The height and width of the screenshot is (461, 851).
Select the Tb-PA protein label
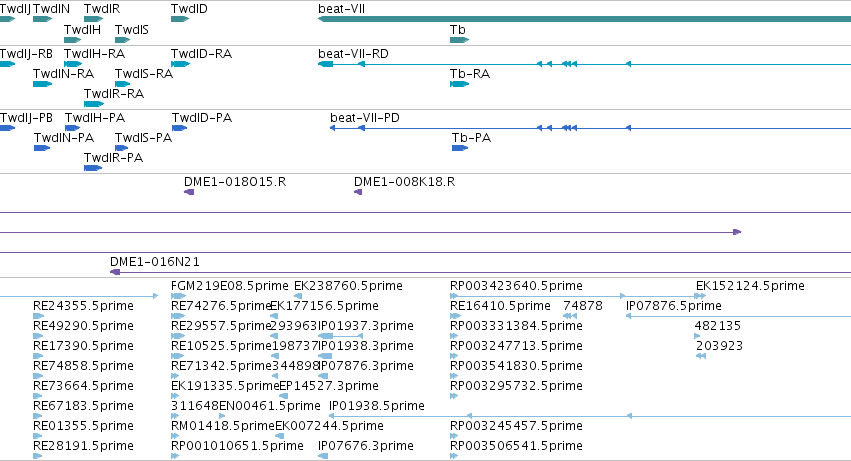click(x=472, y=138)
